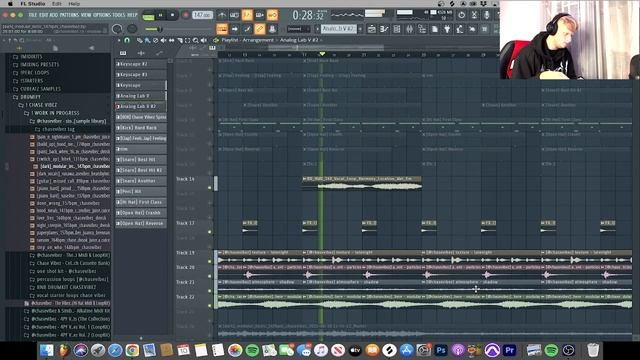The image size is (640, 360).
Task: Click the Track 14 vocal audio clip
Action: [362, 183]
